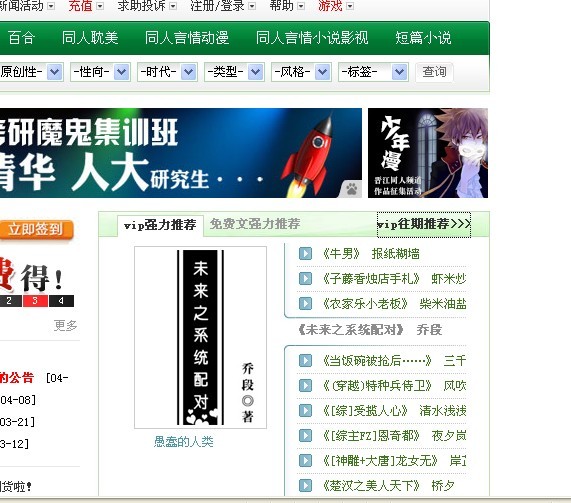The width and height of the screenshot is (571, 503).
Task: Click the play icon beside 《子藤香烛店手札》
Action: (x=305, y=279)
